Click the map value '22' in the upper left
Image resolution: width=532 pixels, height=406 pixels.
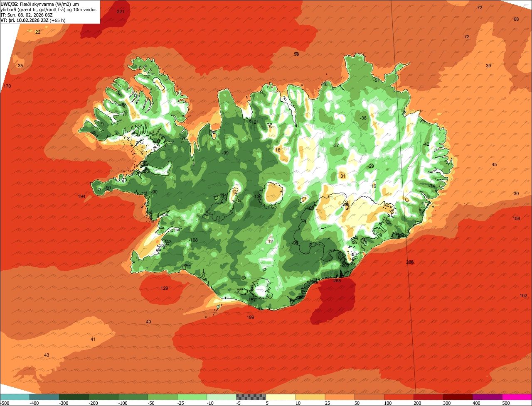click(38, 32)
